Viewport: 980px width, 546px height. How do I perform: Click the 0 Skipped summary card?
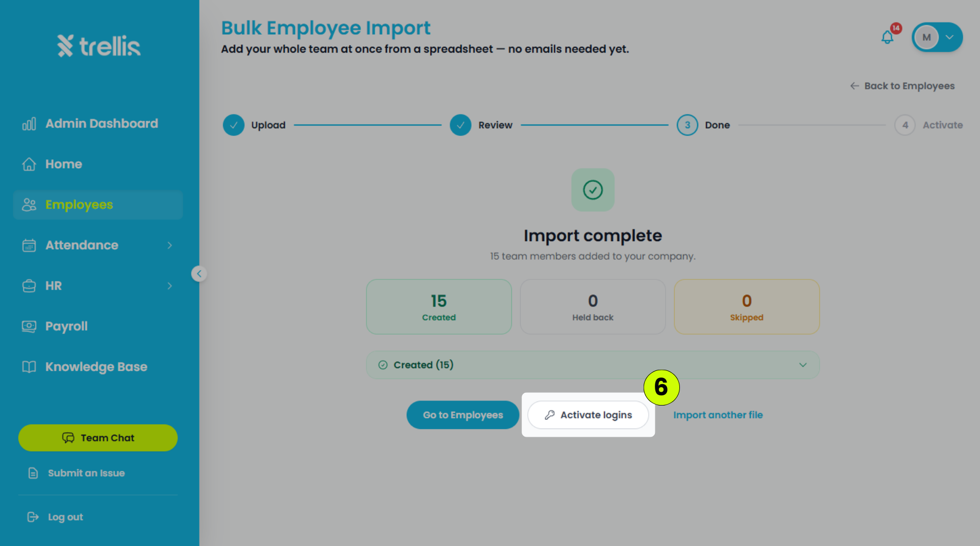point(747,307)
